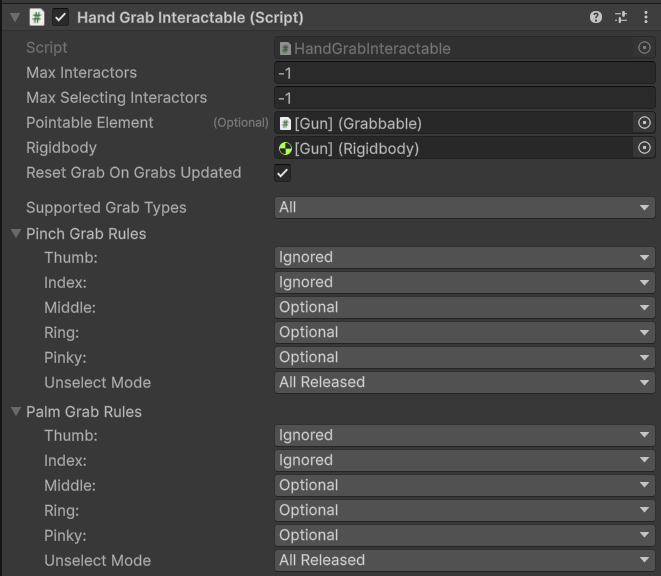
Task: Open the Palm Pinky rule dropdown
Action: pos(464,536)
